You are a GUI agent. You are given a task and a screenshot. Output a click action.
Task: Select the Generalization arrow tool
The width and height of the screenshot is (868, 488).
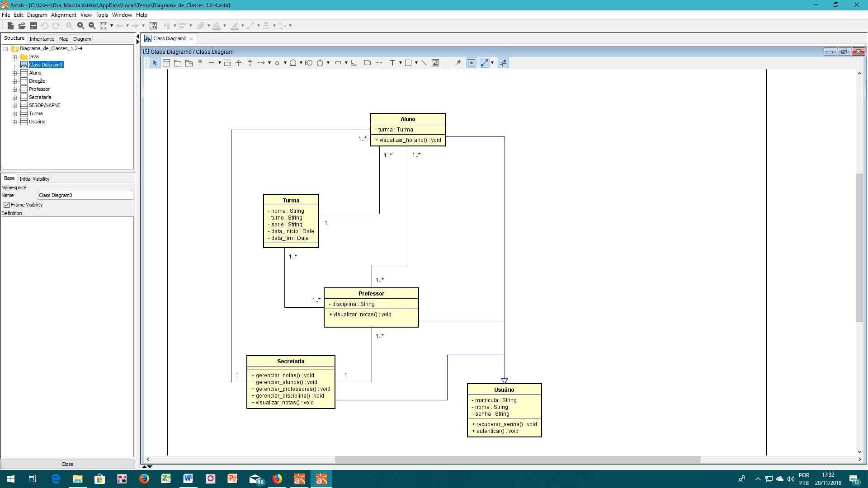click(x=239, y=63)
